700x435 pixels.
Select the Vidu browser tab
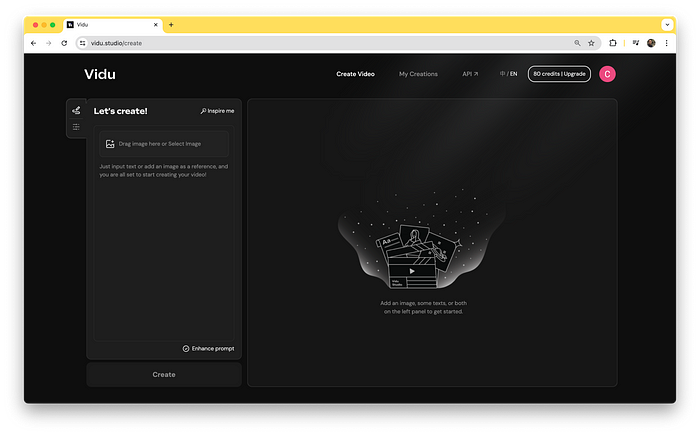point(112,25)
